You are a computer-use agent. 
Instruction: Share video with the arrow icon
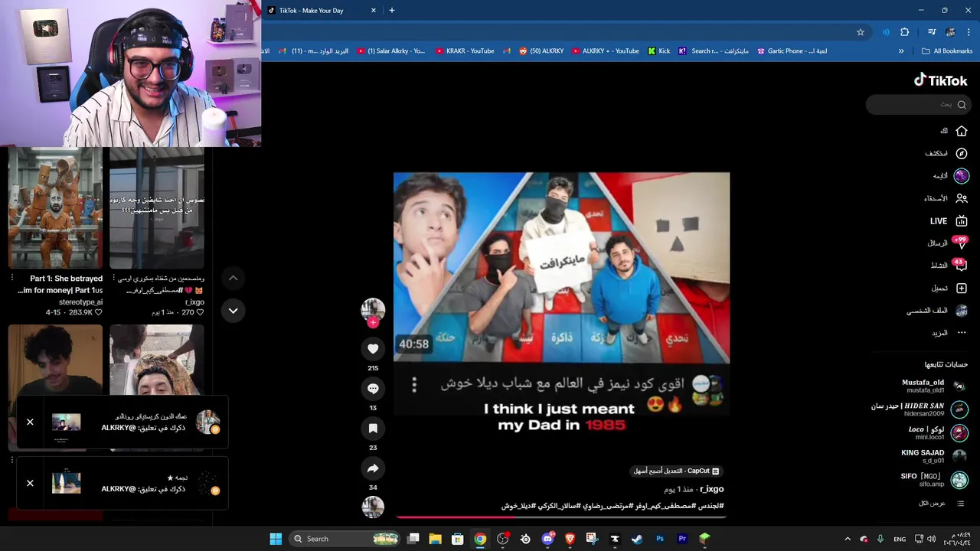(x=373, y=468)
